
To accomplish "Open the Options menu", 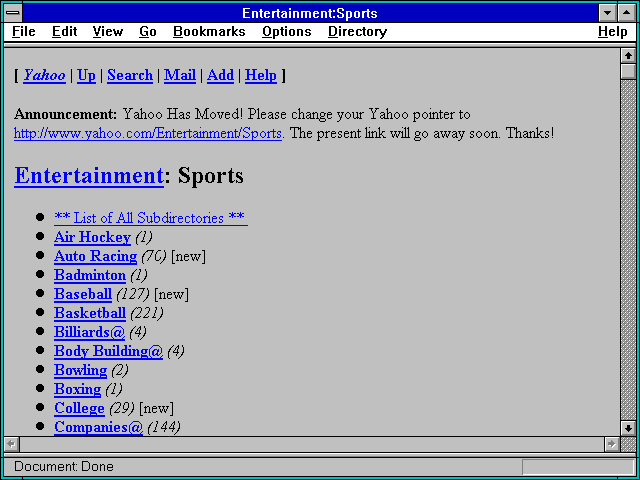I will click(287, 32).
